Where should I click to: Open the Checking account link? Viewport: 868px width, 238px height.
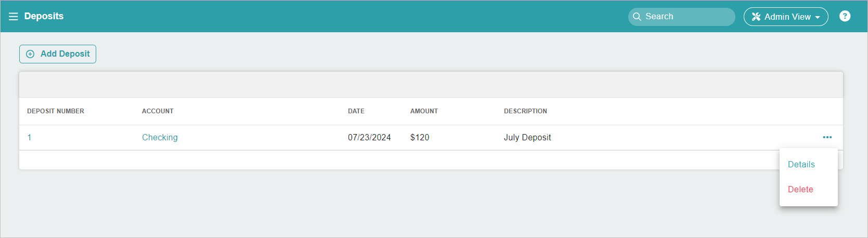(x=160, y=137)
